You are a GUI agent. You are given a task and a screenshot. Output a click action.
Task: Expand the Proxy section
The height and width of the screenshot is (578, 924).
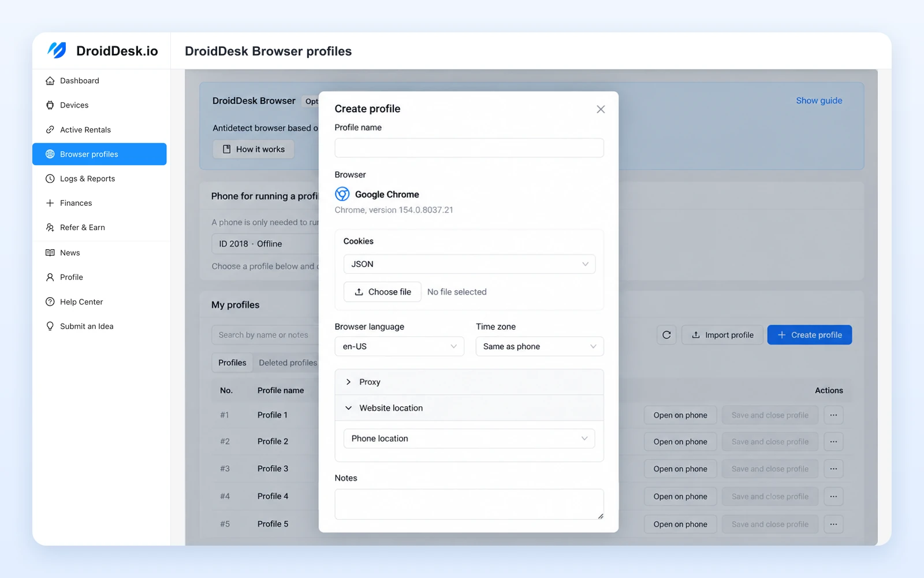coord(469,382)
